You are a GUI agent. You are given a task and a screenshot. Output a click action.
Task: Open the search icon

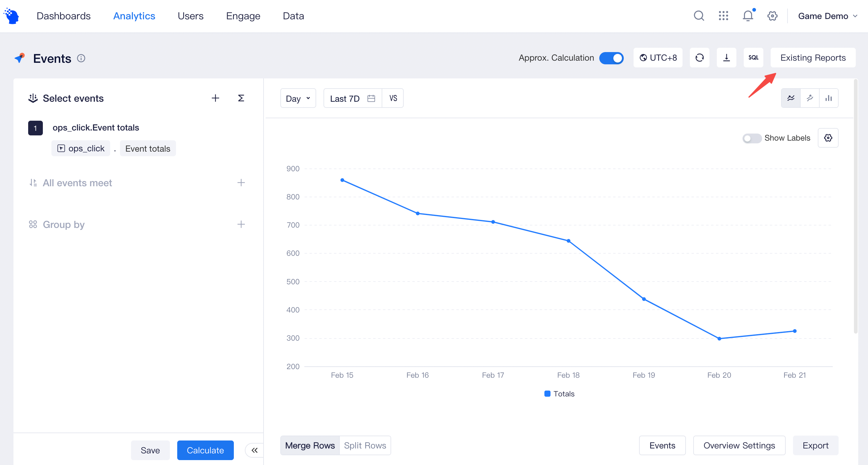pos(698,16)
